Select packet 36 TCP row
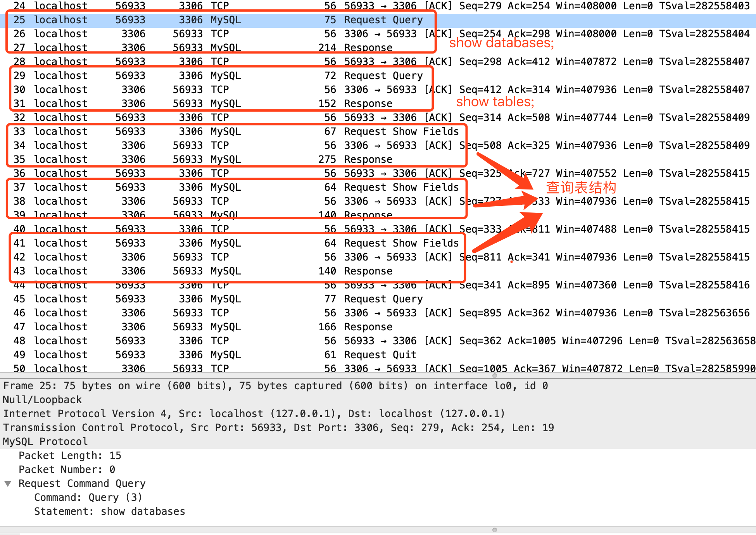The height and width of the screenshot is (535, 756). [x=378, y=174]
